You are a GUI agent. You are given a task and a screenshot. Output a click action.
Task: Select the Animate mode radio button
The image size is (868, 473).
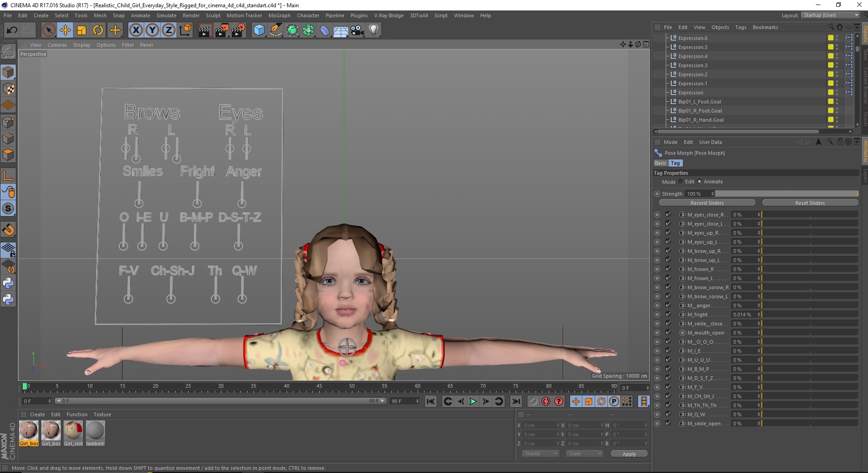click(699, 182)
